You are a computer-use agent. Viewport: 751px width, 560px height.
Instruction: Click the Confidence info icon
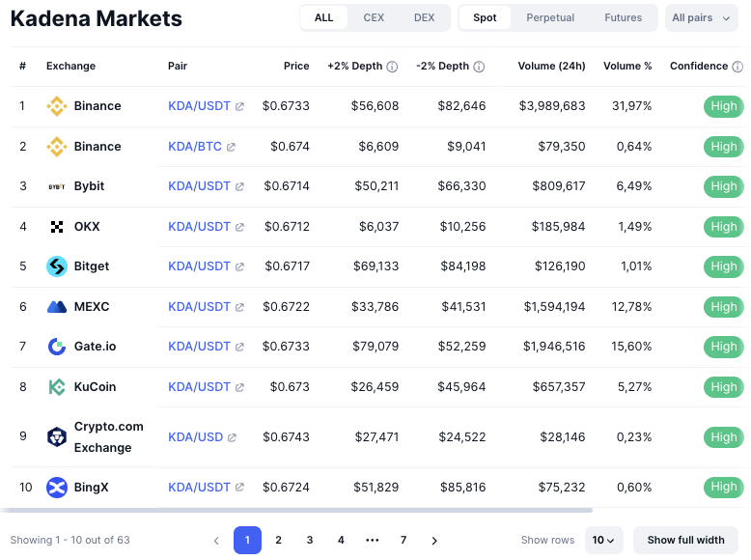[737, 67]
